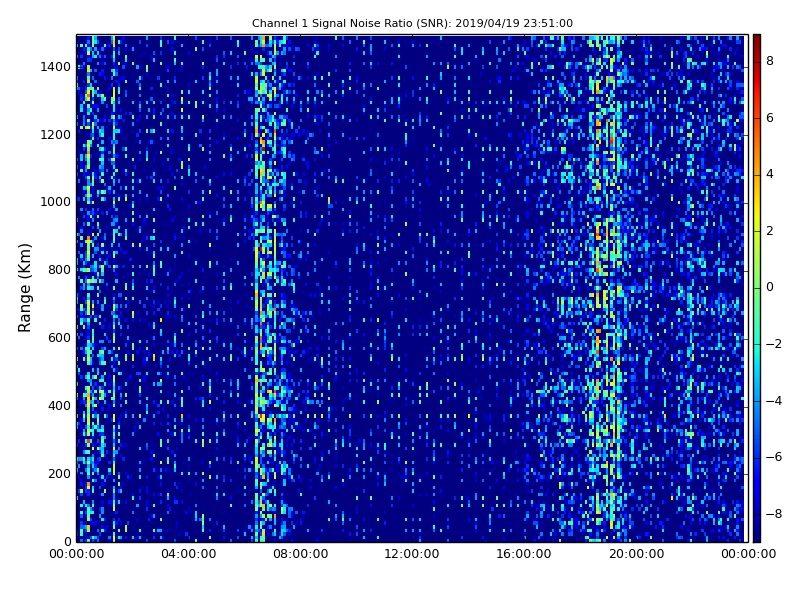Click the colorbar tick label 0
The height and width of the screenshot is (600, 800).
click(770, 287)
